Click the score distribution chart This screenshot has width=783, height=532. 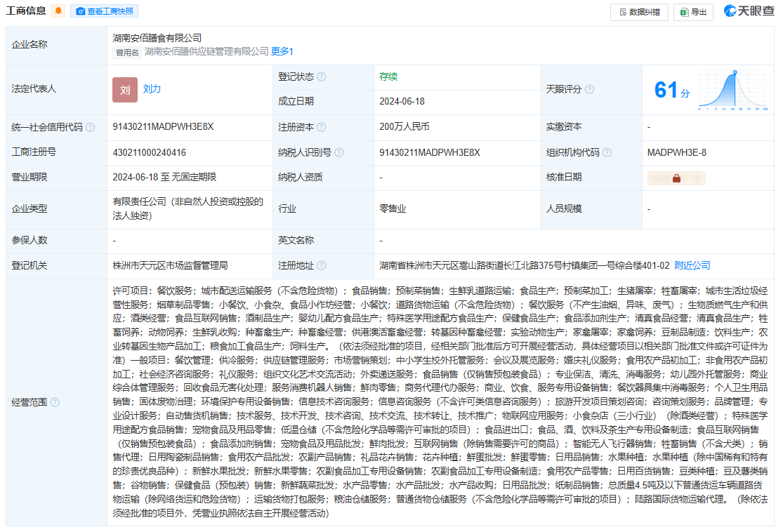[x=733, y=90]
